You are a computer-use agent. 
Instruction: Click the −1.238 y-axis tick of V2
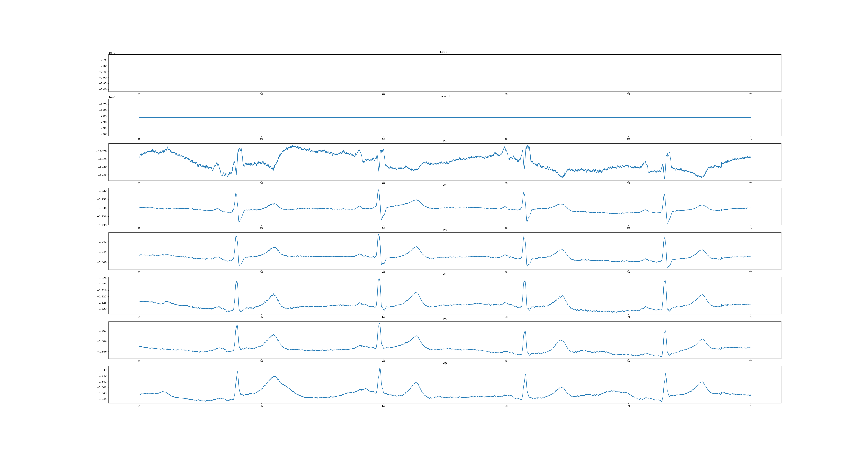pyautogui.click(x=102, y=225)
